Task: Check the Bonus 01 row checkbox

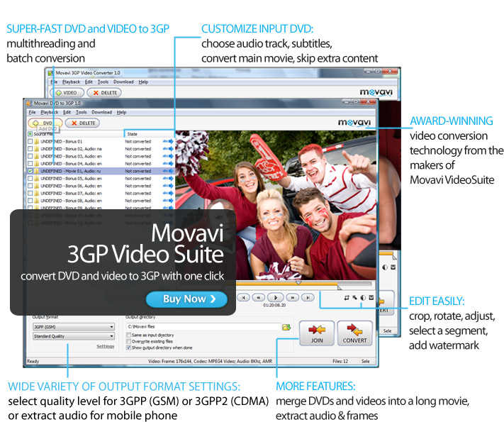Action: (x=30, y=142)
